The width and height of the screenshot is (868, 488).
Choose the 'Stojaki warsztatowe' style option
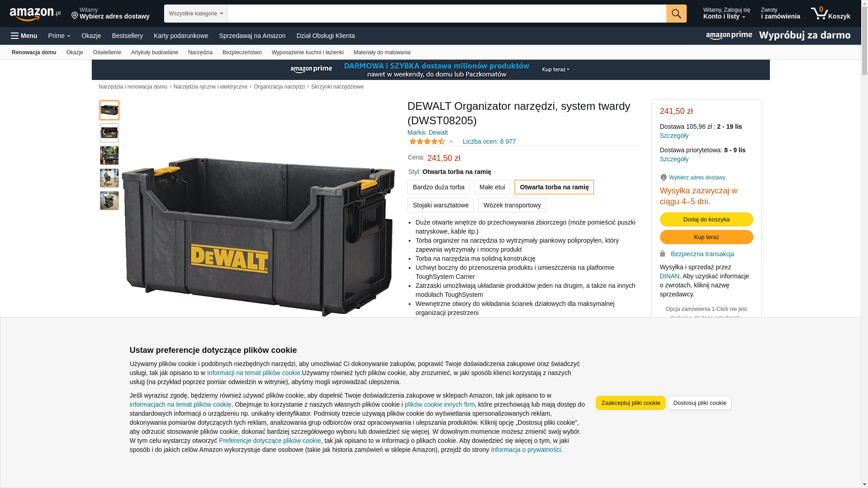[440, 205]
